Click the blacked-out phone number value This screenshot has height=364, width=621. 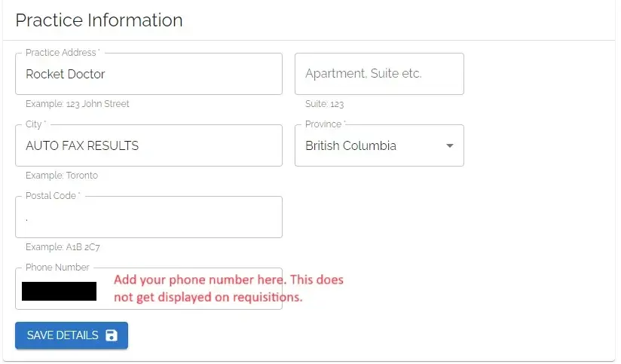59,291
